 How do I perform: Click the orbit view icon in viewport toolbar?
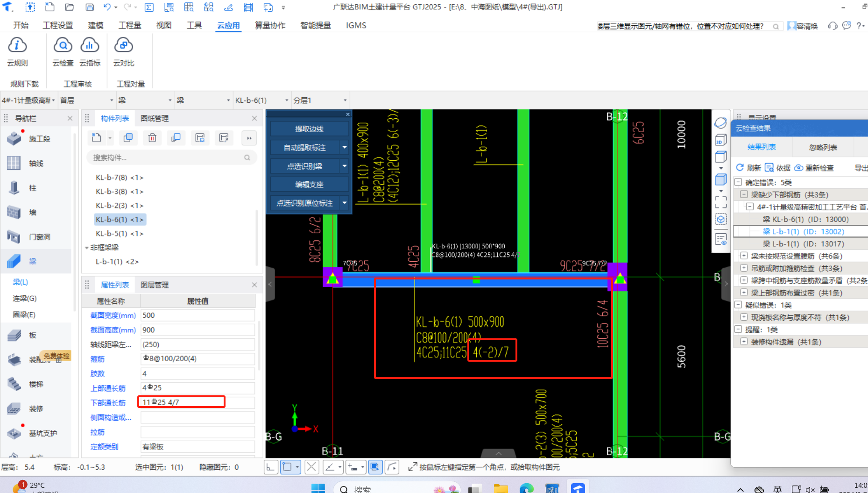point(720,123)
